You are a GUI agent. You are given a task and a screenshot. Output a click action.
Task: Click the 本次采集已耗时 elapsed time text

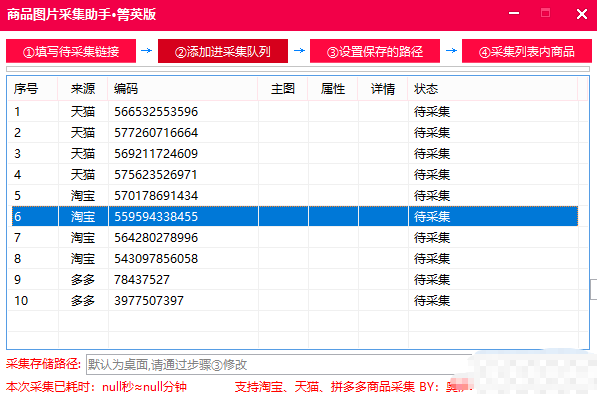pos(96,387)
